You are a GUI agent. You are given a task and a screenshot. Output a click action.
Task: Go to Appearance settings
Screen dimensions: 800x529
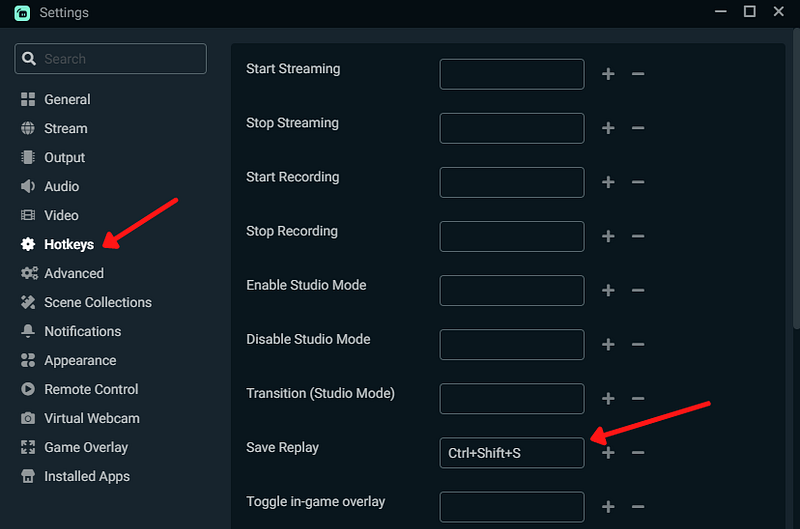[80, 361]
